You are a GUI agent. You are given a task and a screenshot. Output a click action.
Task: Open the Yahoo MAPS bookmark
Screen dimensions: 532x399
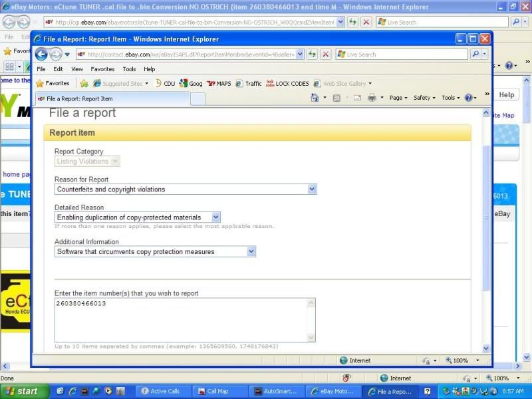point(219,84)
